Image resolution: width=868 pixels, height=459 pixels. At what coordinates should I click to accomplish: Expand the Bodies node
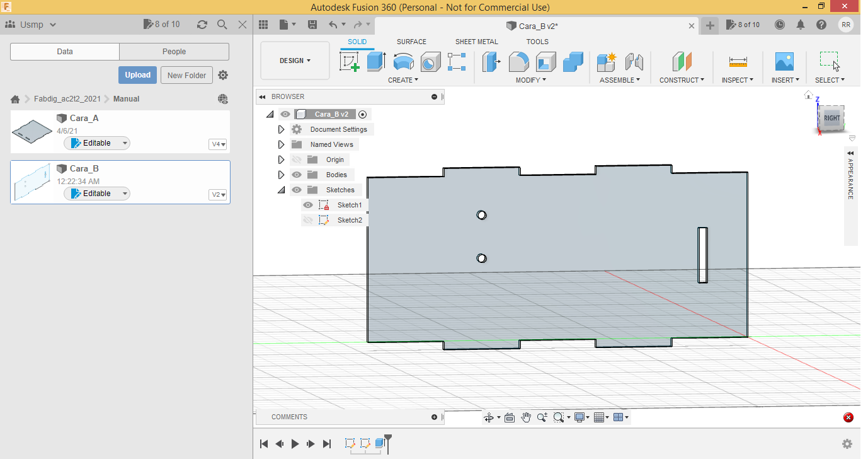tap(282, 175)
